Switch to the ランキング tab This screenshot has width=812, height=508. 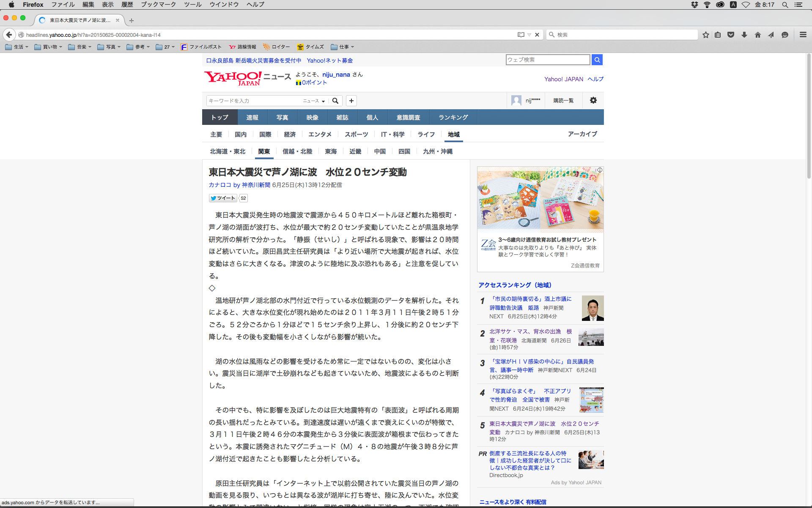[453, 117]
